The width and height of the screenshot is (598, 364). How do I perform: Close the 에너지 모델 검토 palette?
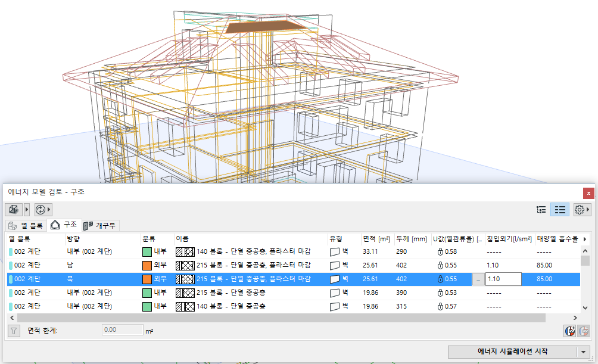tap(588, 193)
